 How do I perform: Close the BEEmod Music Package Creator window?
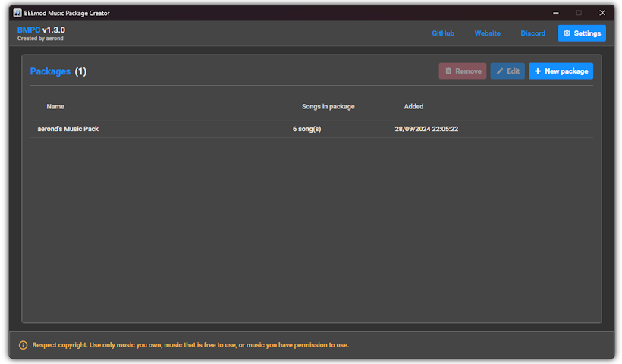click(x=602, y=13)
